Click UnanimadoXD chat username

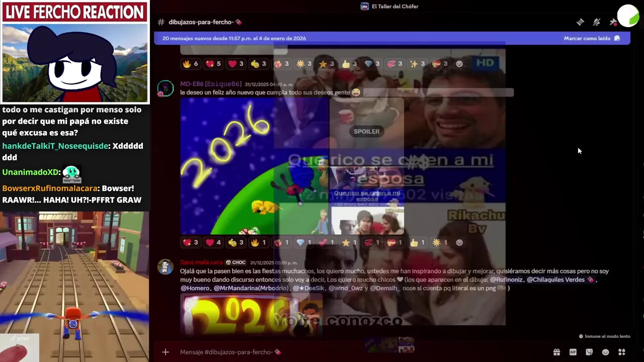coord(30,172)
